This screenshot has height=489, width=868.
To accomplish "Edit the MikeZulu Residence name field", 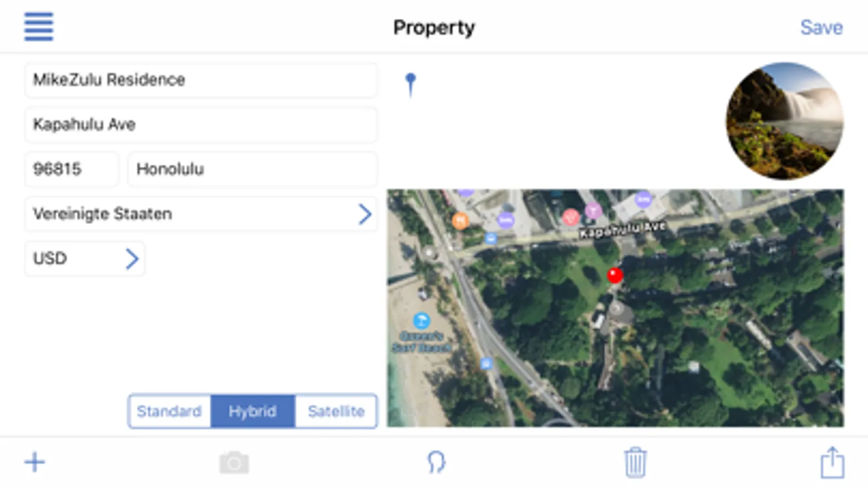I will 201,80.
